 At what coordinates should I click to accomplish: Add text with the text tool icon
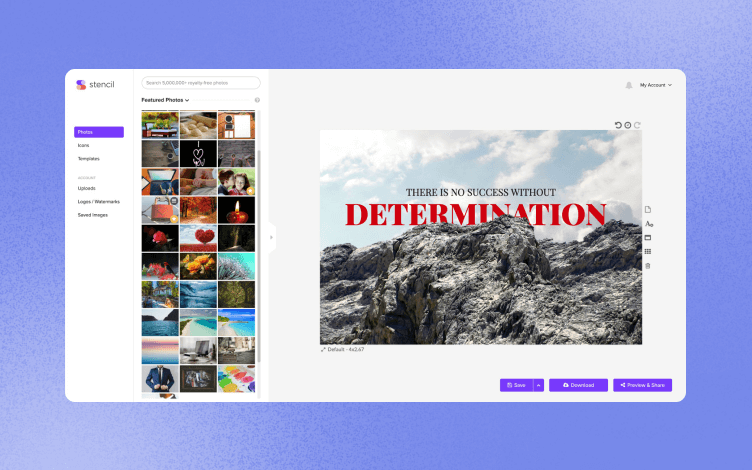point(649,224)
